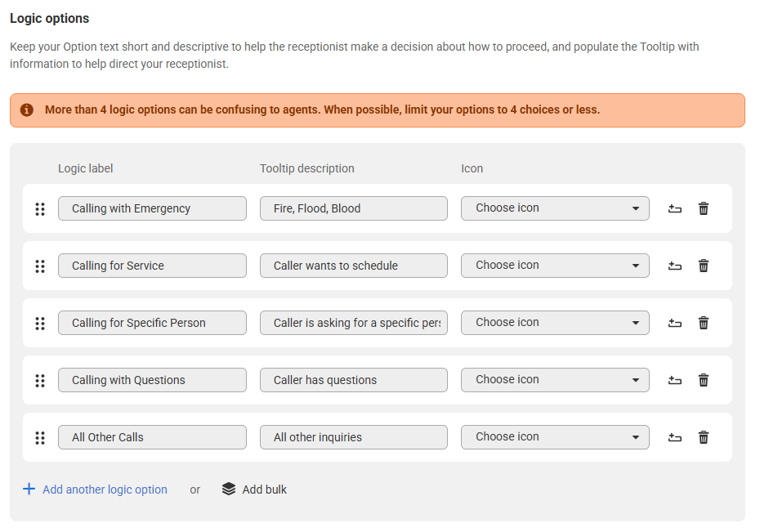
Task: Click trash icon for Calling for Service
Action: [x=704, y=266]
